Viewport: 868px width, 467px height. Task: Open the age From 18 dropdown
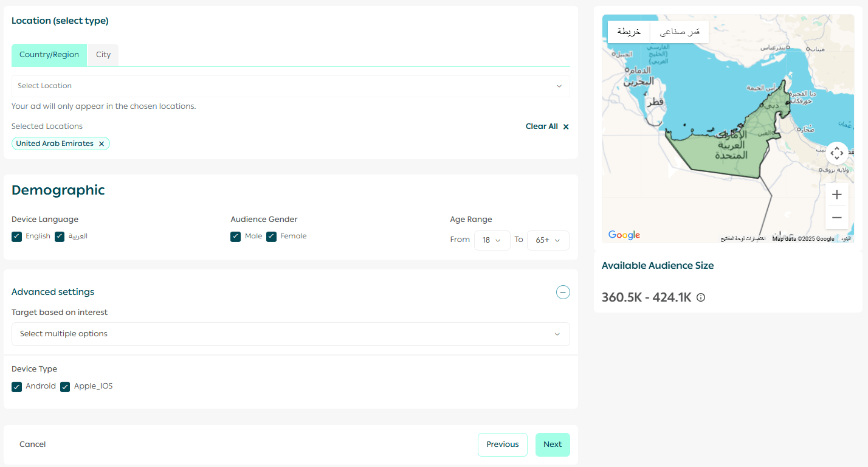click(x=492, y=240)
